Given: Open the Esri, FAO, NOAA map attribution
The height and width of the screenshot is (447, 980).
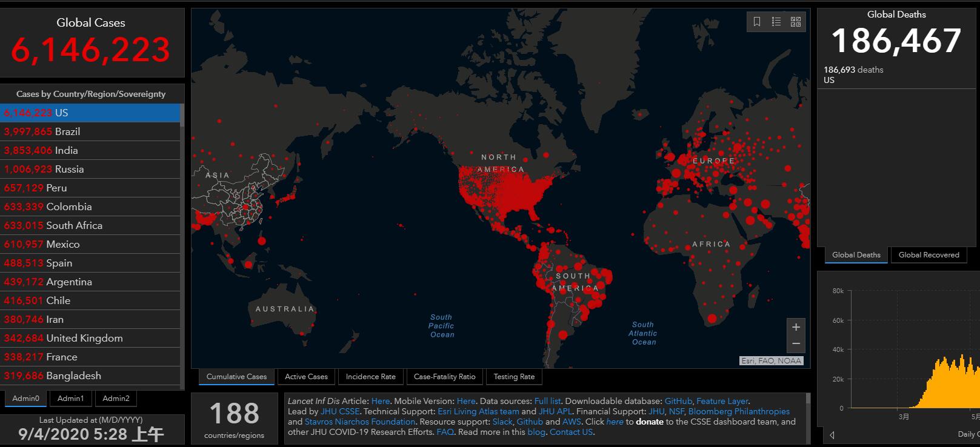Looking at the screenshot, I should 772,360.
